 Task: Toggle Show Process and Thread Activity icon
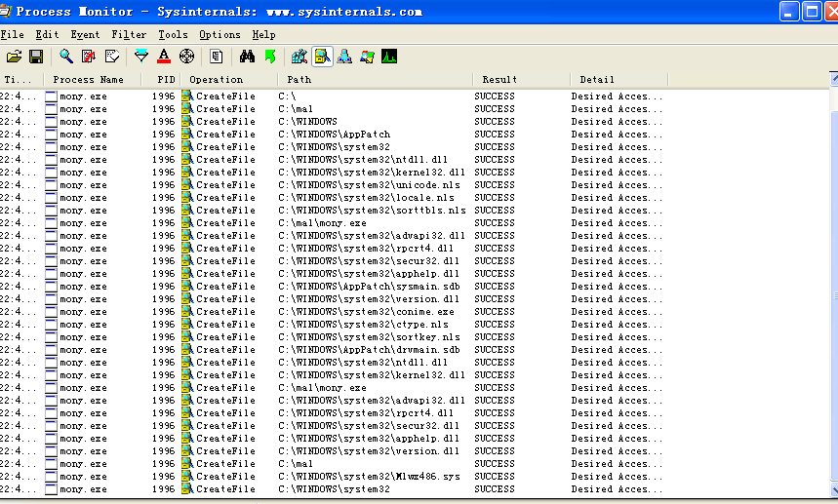367,57
